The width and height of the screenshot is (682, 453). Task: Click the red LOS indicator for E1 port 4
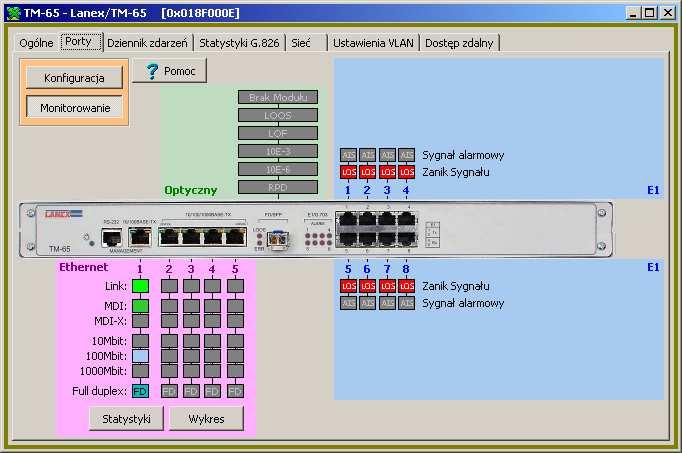407,172
